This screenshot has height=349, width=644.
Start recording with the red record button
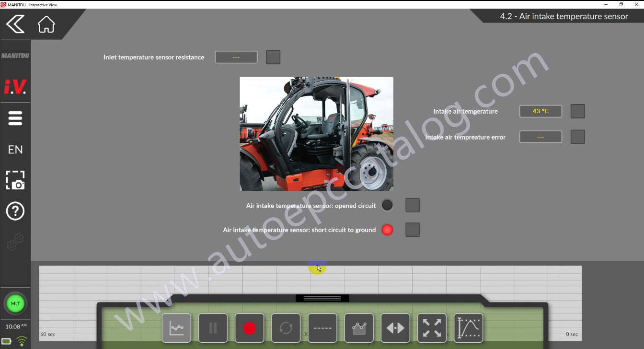[x=249, y=328]
